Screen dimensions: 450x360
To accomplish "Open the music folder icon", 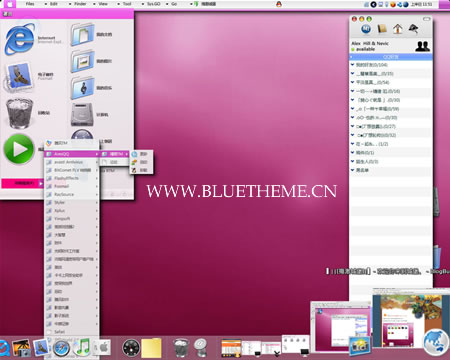I will 82,88.
